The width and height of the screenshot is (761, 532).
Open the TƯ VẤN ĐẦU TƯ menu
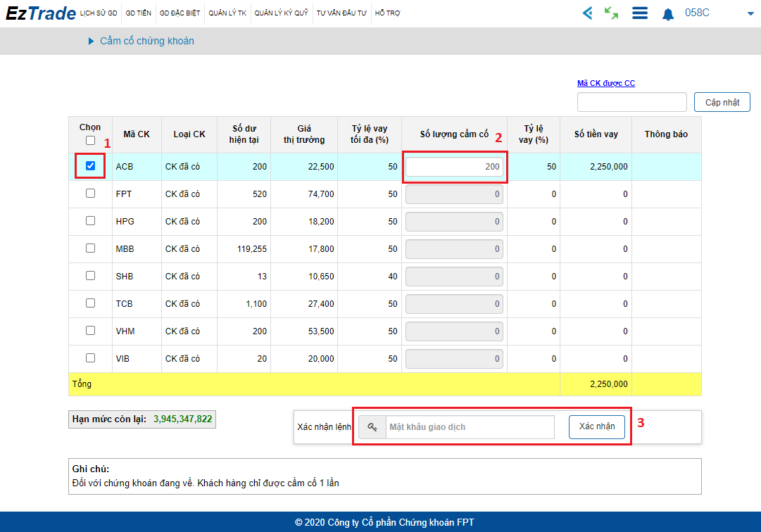[341, 13]
